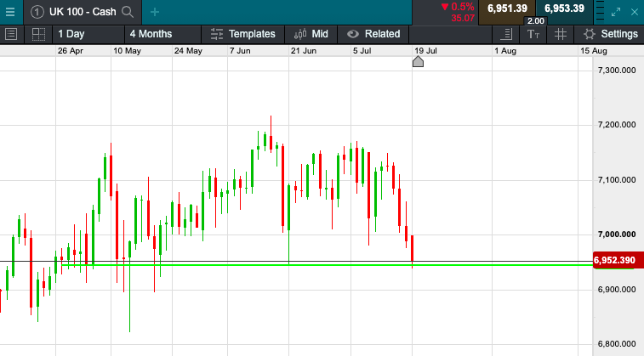Search for an instrument via magnifier icon
This screenshot has width=644, height=356.
pos(128,12)
